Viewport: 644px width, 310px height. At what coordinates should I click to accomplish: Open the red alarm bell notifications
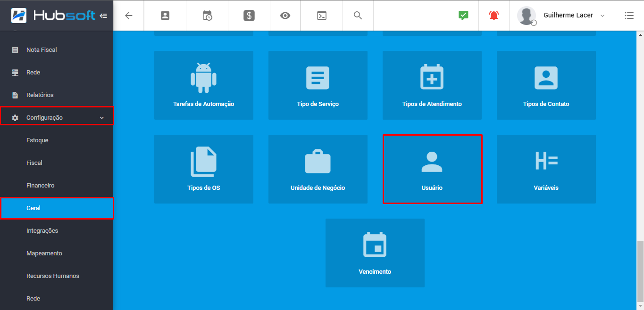[x=494, y=16]
